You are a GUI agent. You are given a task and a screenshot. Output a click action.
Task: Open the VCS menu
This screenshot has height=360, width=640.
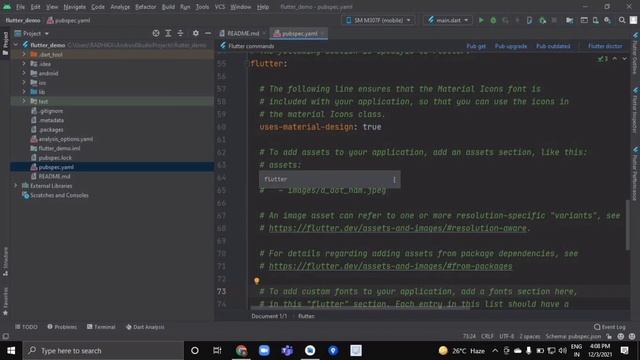coord(220,7)
